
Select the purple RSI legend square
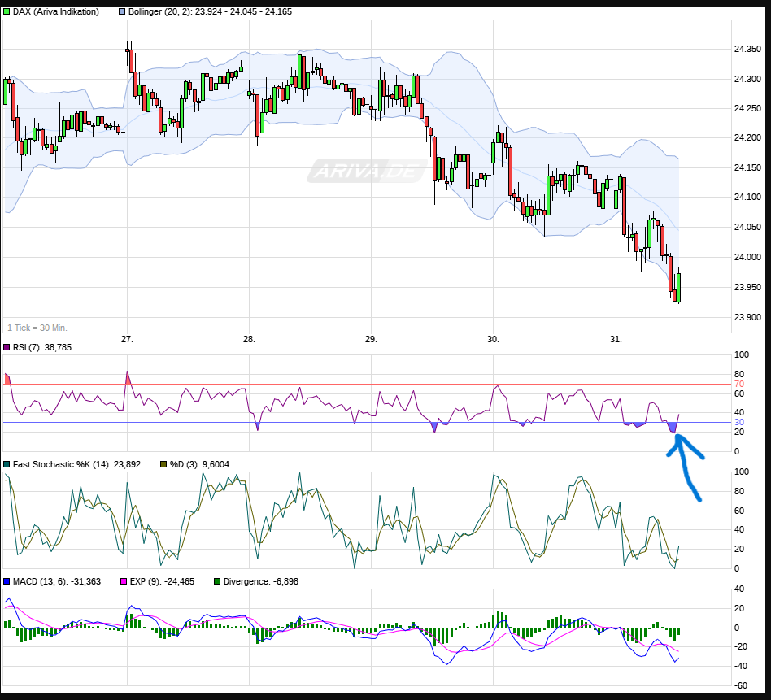pos(7,349)
